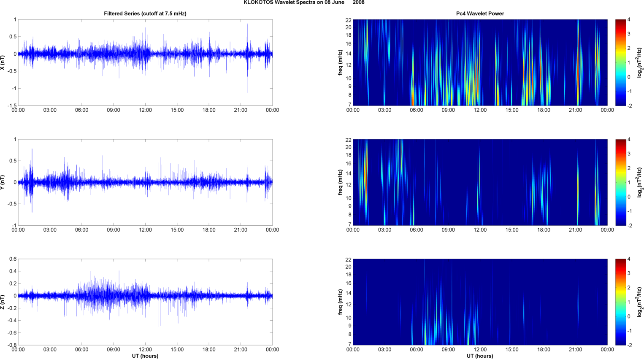Image resolution: width=644 pixels, height=359 pixels.
Task: Click the color bar beside the middle wavelet spectrogram
Action: click(620, 182)
